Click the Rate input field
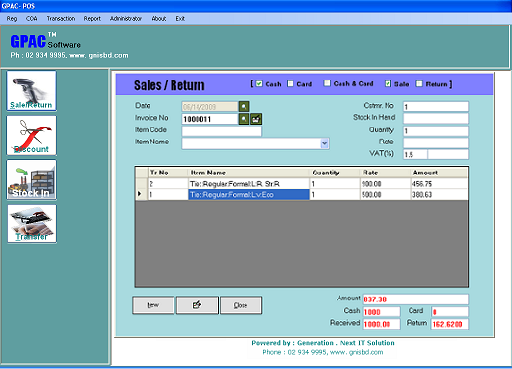 [436, 143]
